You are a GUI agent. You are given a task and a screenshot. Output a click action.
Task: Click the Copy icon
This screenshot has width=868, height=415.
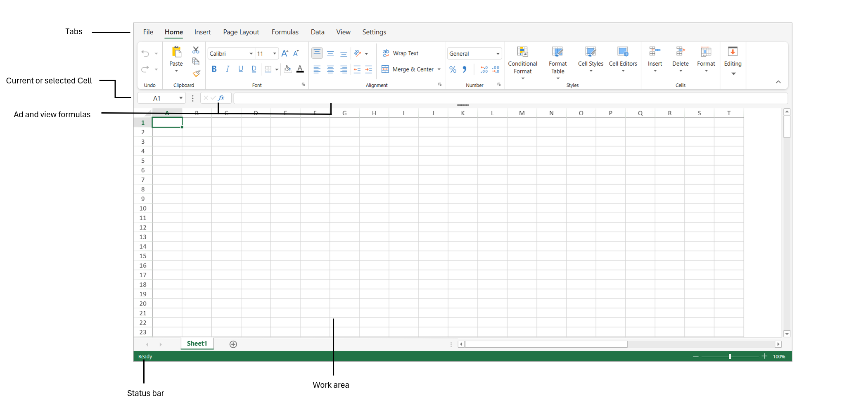pyautogui.click(x=196, y=62)
